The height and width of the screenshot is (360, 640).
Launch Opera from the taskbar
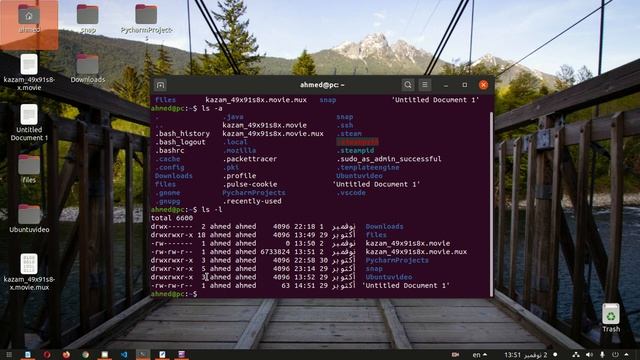tap(47, 355)
